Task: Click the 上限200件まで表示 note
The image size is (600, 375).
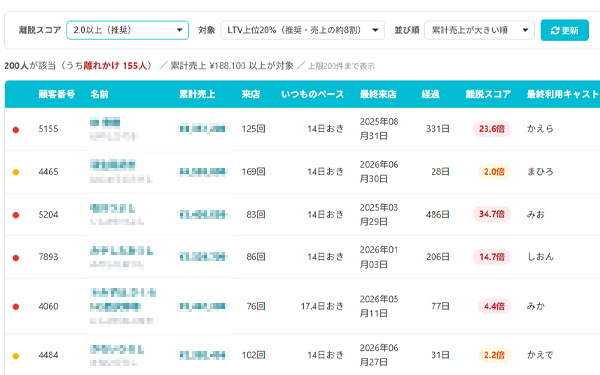Action: tap(341, 66)
